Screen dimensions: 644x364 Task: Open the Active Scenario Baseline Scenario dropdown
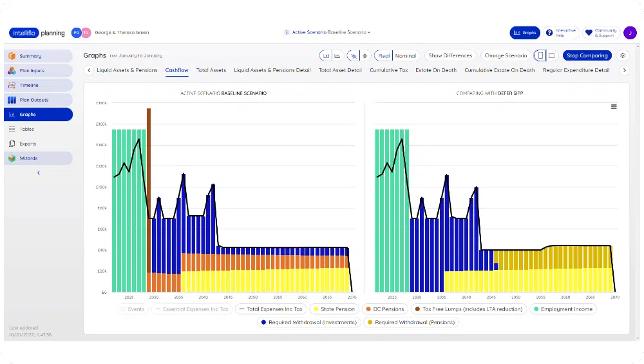tap(331, 32)
